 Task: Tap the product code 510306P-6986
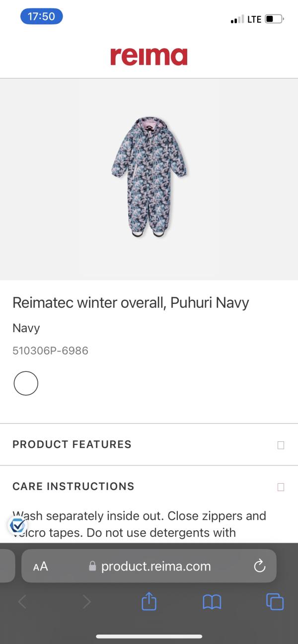[50, 351]
